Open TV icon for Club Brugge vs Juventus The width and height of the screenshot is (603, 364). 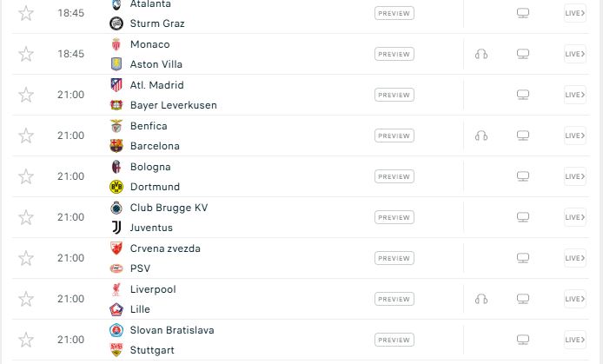pyautogui.click(x=522, y=217)
